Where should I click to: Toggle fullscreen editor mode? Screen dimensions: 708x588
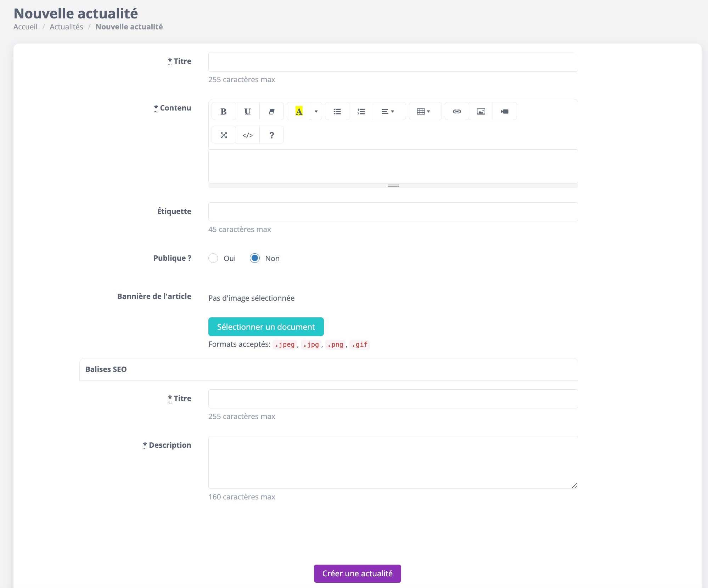click(x=224, y=135)
